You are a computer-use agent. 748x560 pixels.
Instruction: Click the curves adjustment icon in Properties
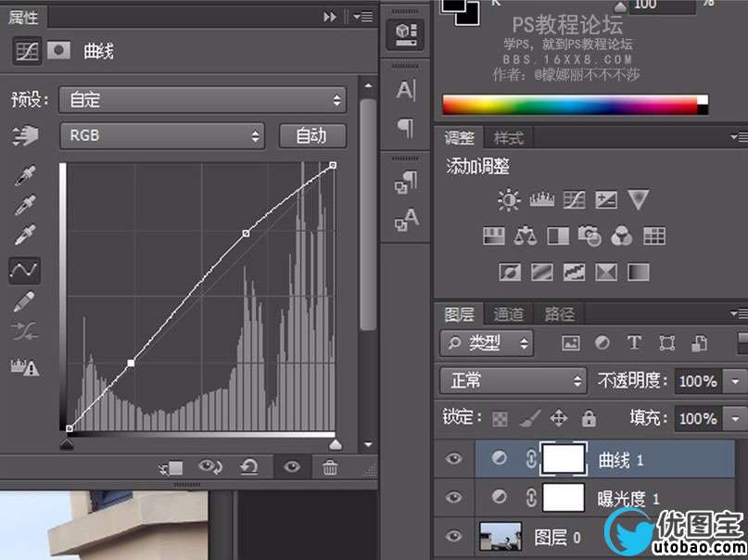pos(27,51)
